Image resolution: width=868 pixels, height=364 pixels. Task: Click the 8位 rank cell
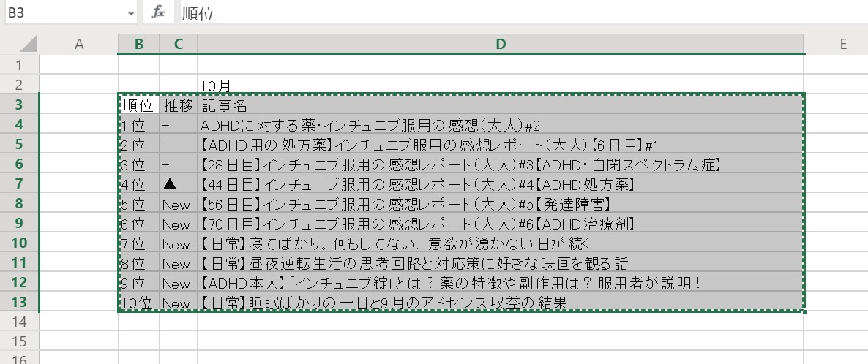(x=139, y=262)
